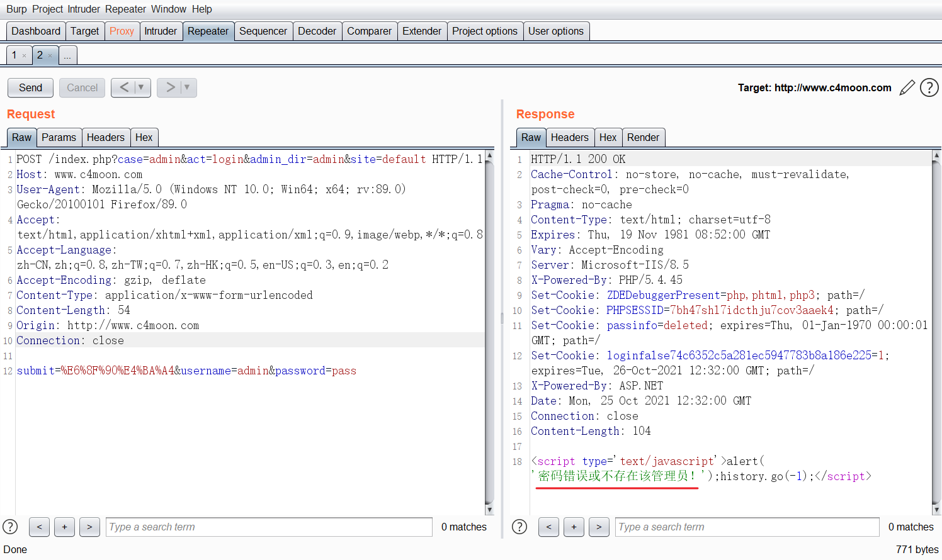Click the Target URL label
Viewport: 942px width, 560px height.
[x=815, y=87]
